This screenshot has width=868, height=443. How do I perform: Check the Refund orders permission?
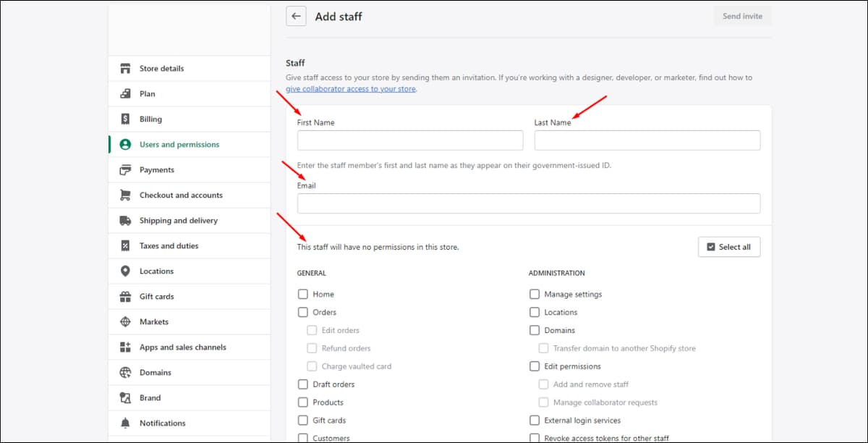[312, 348]
